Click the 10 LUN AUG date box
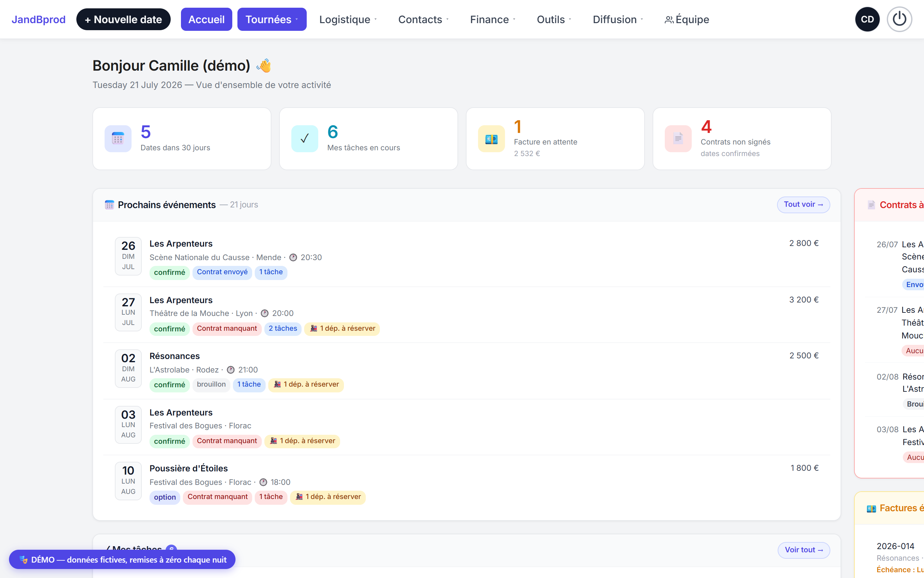 (128, 481)
